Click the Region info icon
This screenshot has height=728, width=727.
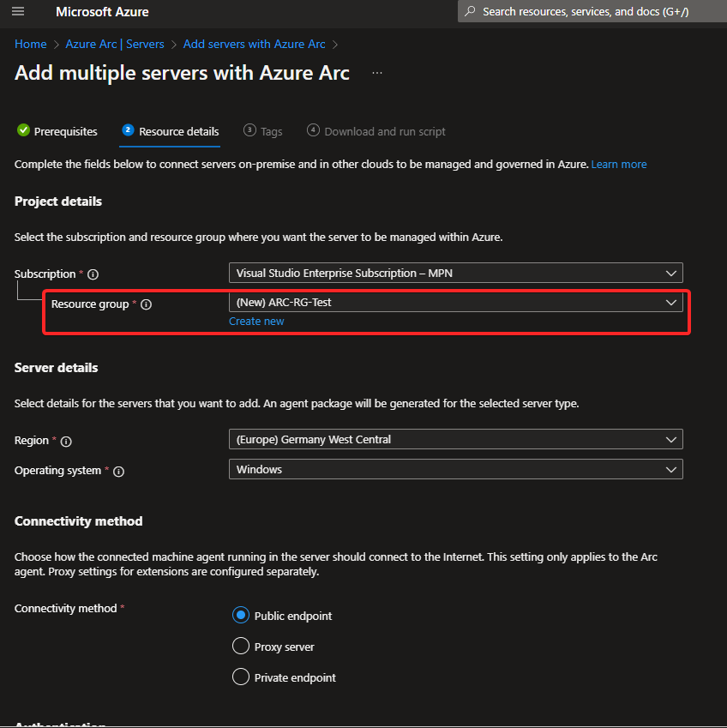68,441
